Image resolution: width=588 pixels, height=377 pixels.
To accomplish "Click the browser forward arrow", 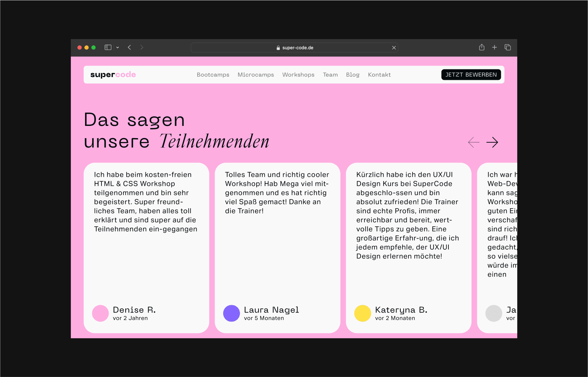I will coord(142,47).
